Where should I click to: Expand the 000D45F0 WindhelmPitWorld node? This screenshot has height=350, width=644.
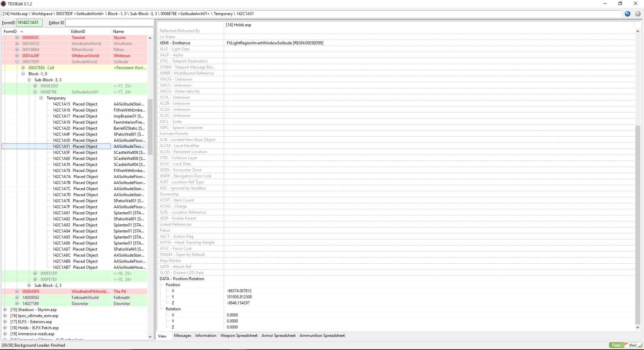click(x=17, y=291)
